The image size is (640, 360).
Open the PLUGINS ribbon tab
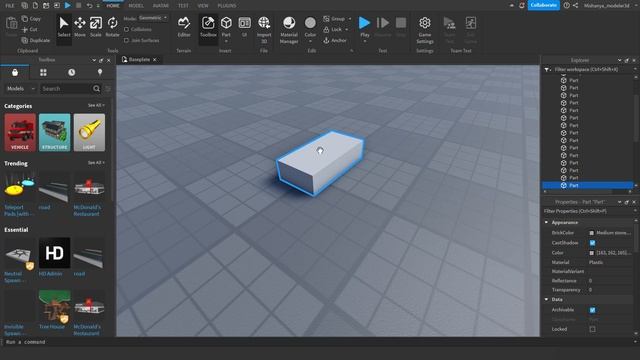227,5
